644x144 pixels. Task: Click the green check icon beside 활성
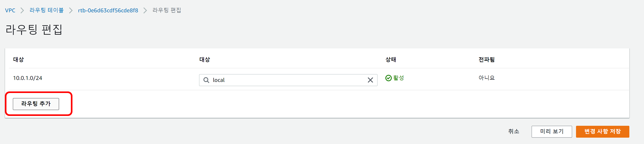coord(388,78)
